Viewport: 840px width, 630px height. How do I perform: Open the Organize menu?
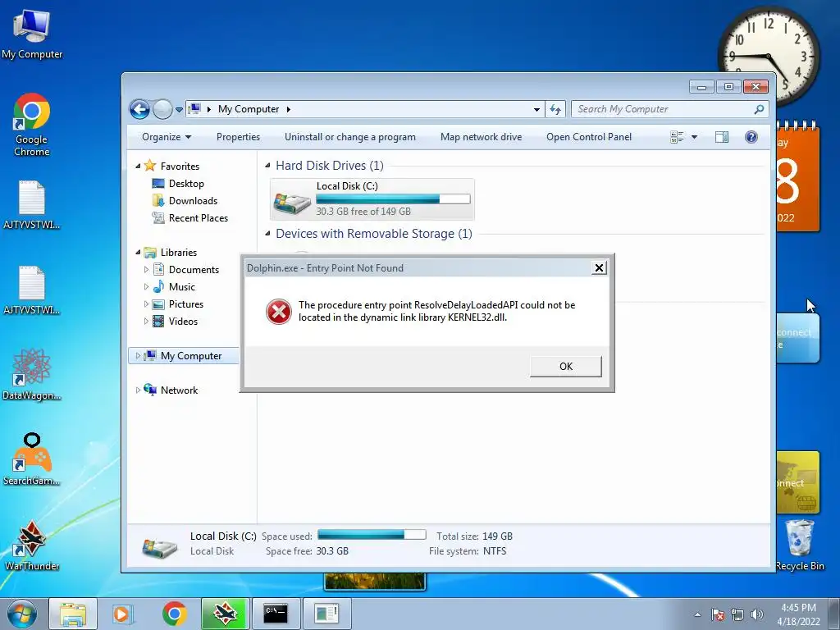pos(166,137)
